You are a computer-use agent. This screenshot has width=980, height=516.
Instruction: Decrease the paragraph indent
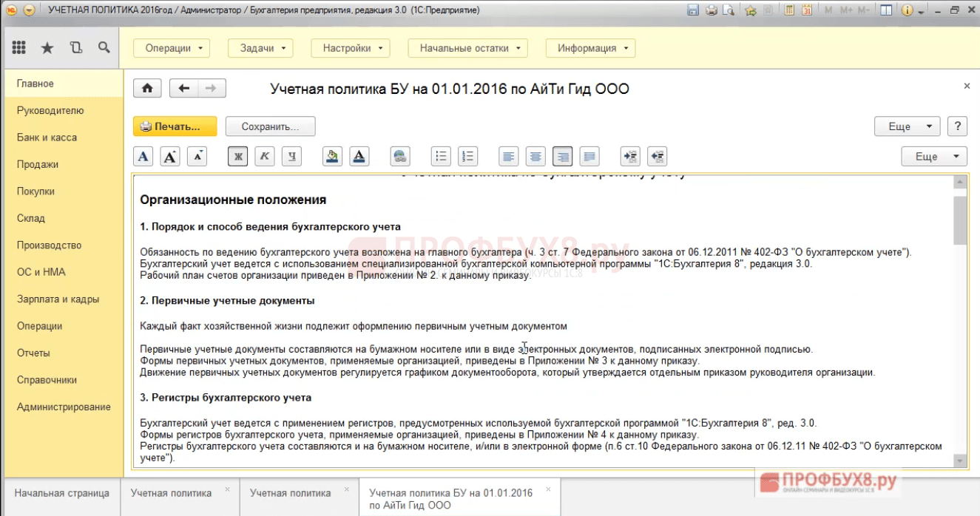click(x=658, y=156)
